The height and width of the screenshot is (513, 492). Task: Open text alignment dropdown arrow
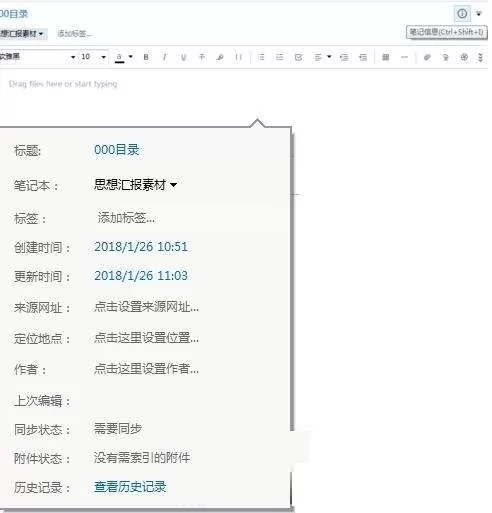329,57
